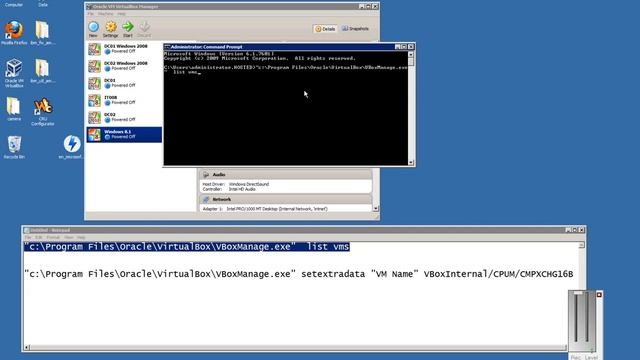
Task: Open the Format menu in Notepad
Action: pos(53,237)
